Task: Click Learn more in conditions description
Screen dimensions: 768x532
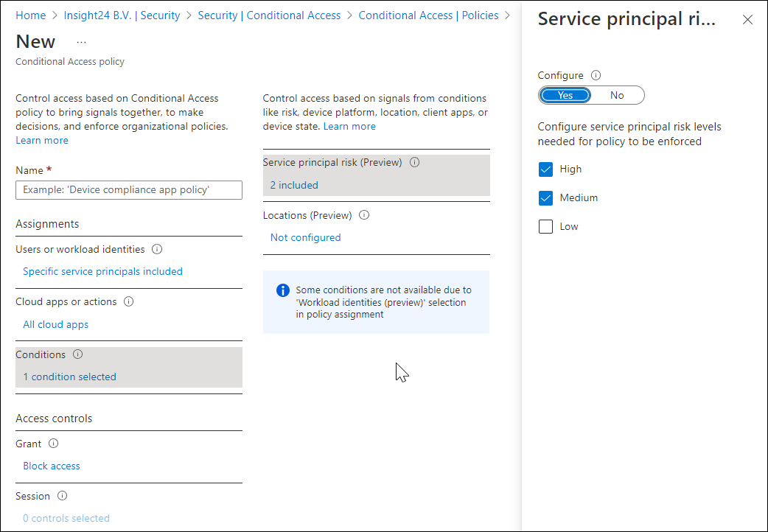Action: (349, 127)
